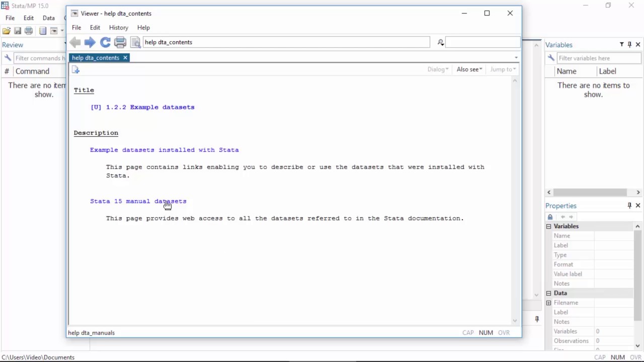Close the help dta_contents tab
Viewport: 644px width, 362px height.
pos(125,58)
